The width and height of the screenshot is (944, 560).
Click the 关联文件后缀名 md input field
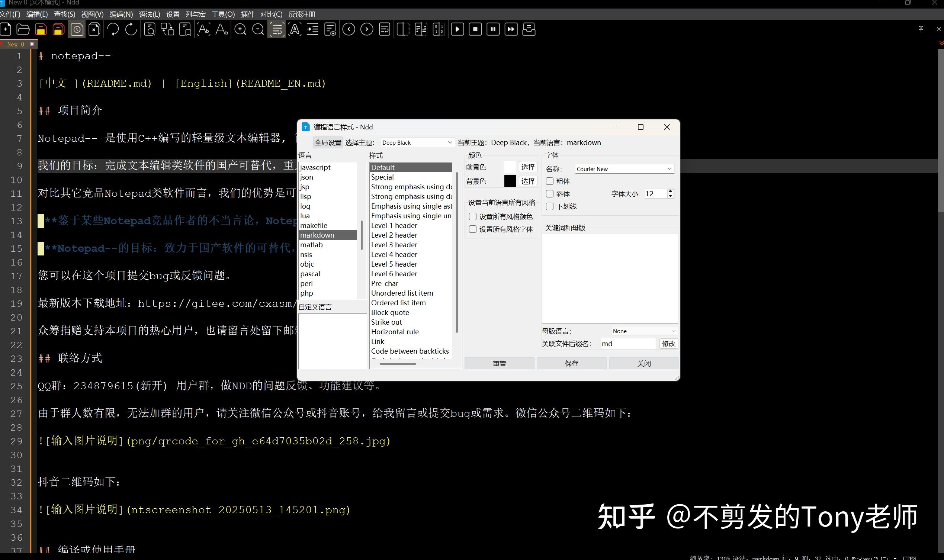628,343
